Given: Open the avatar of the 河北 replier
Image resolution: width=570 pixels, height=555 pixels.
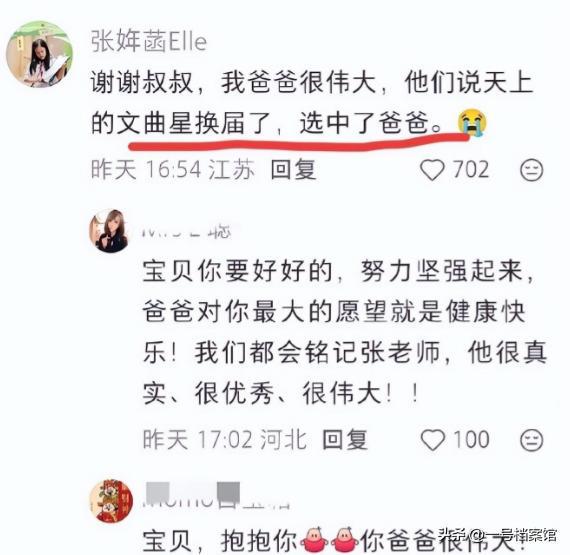Looking at the screenshot, I should point(109,230).
